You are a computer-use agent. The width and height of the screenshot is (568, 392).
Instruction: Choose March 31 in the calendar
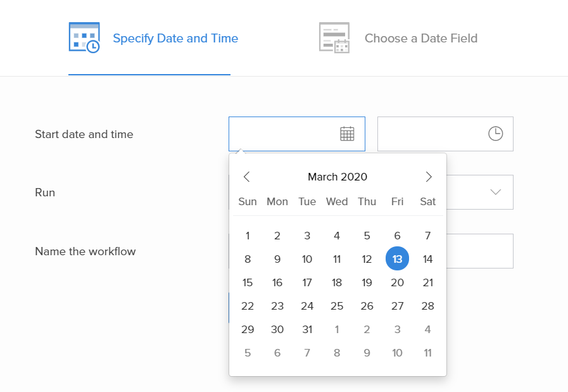tap(307, 329)
